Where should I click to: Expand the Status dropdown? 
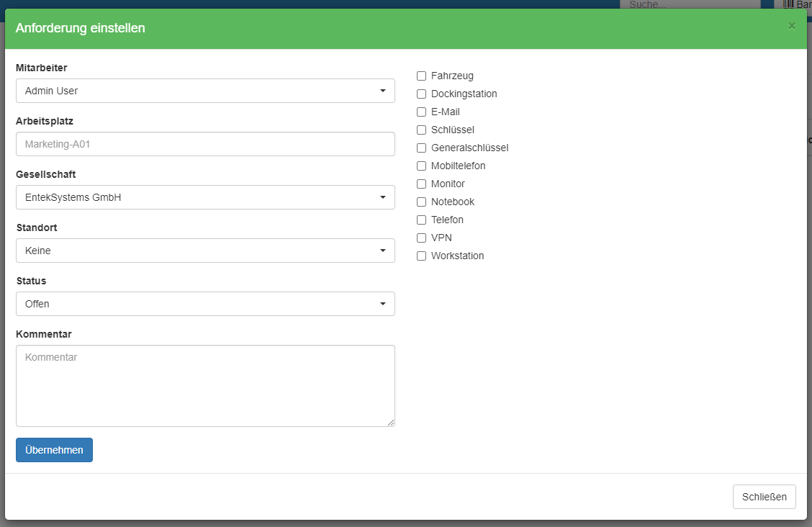point(205,304)
